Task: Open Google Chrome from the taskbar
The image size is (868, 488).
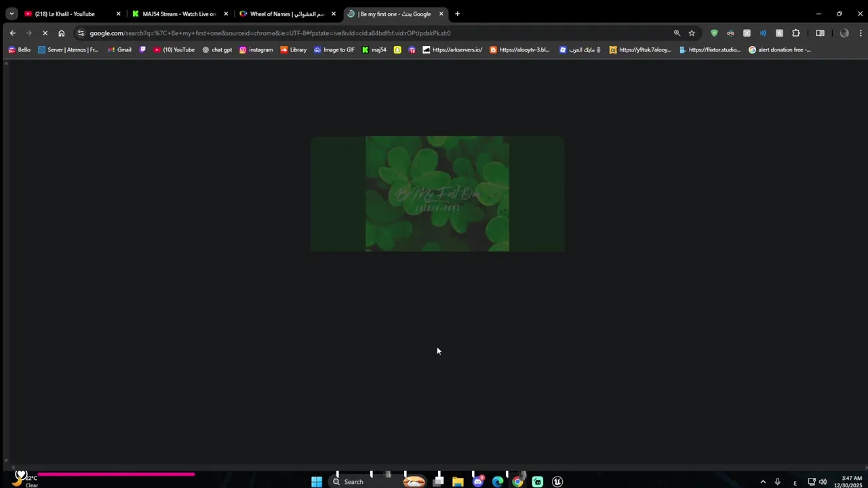Action: (x=517, y=482)
